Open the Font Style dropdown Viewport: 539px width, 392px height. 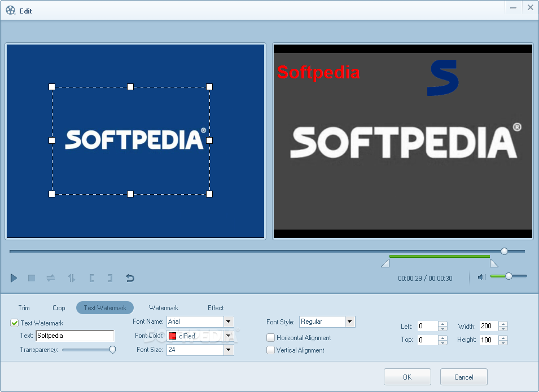pyautogui.click(x=349, y=321)
